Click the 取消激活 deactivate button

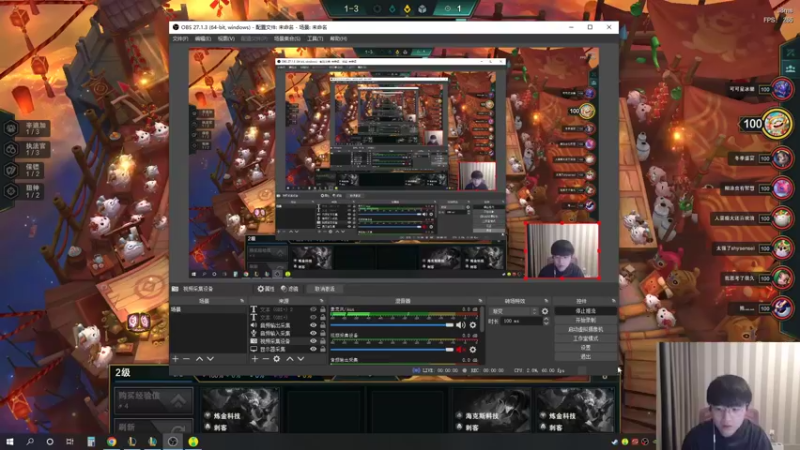coord(324,289)
